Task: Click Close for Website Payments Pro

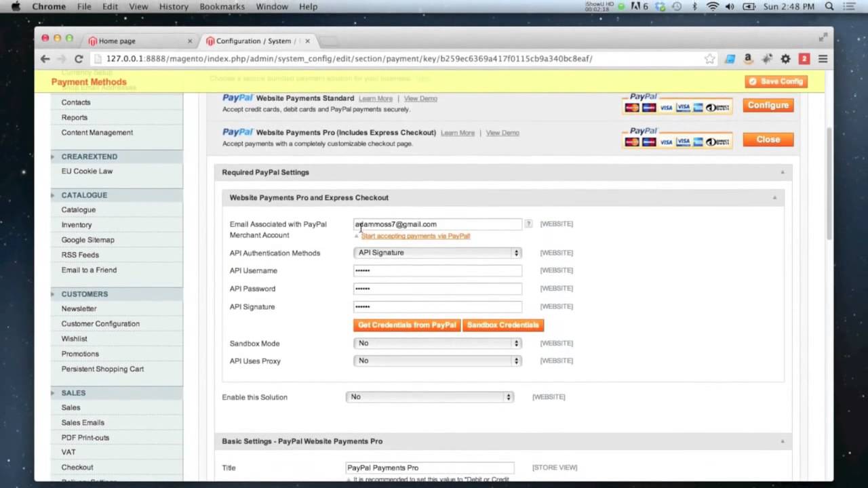Action: point(768,139)
